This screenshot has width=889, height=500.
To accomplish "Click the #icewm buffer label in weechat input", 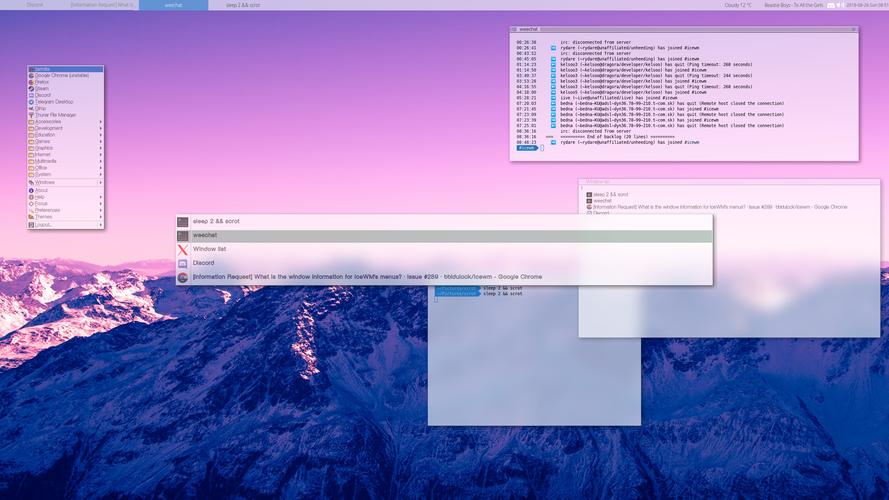I will coord(527,148).
